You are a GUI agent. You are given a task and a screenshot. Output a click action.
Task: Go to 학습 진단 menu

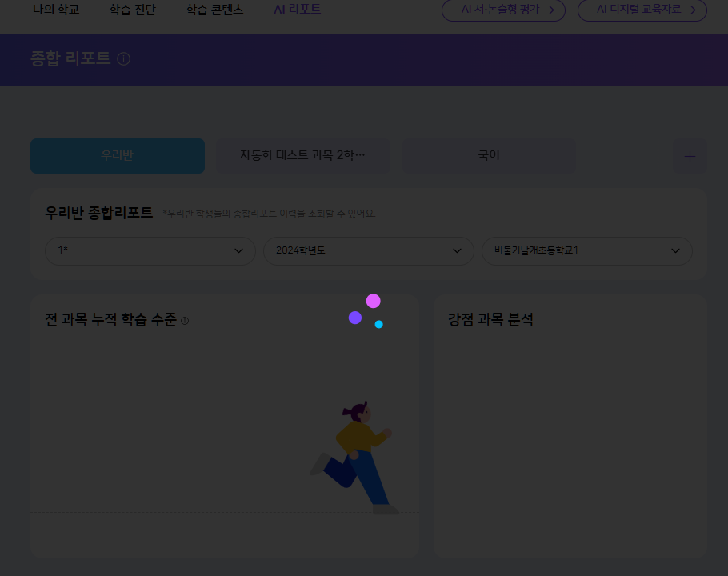133,10
